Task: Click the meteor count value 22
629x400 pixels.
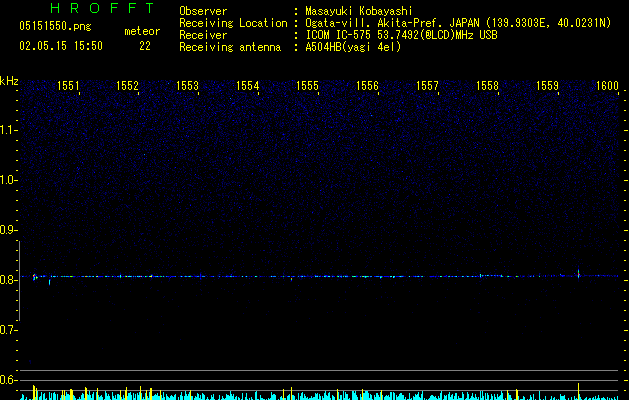Action: (x=145, y=46)
